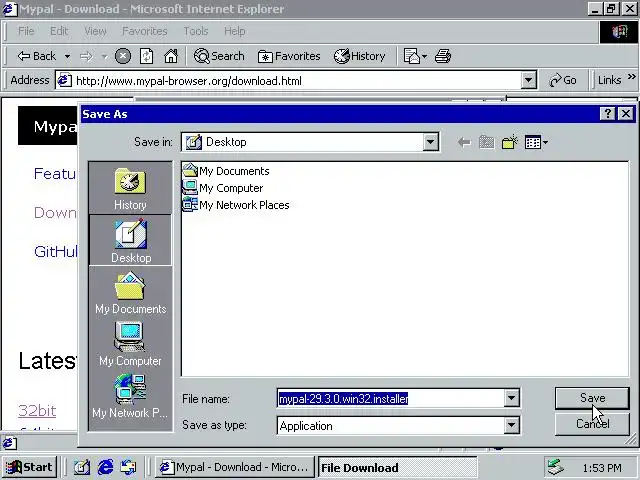
Task: Close the Save As dialog
Action: click(625, 113)
